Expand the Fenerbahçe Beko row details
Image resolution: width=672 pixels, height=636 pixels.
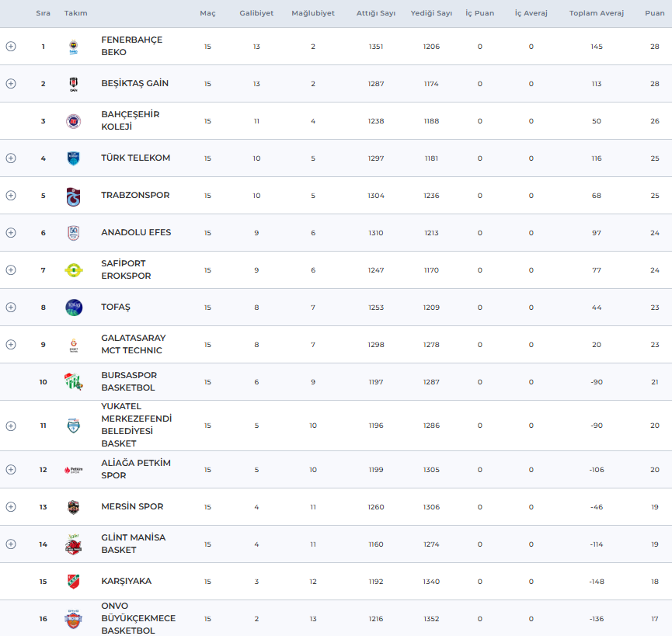[11, 47]
